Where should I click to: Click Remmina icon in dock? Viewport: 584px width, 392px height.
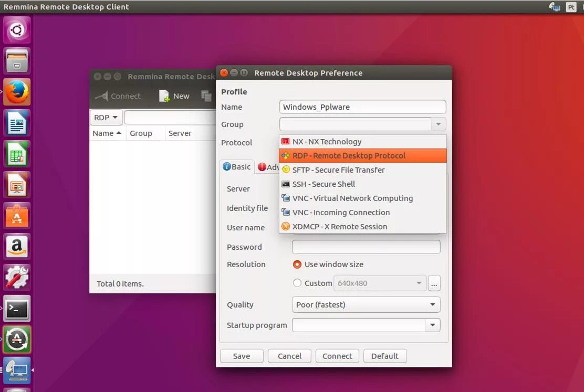pyautogui.click(x=17, y=370)
